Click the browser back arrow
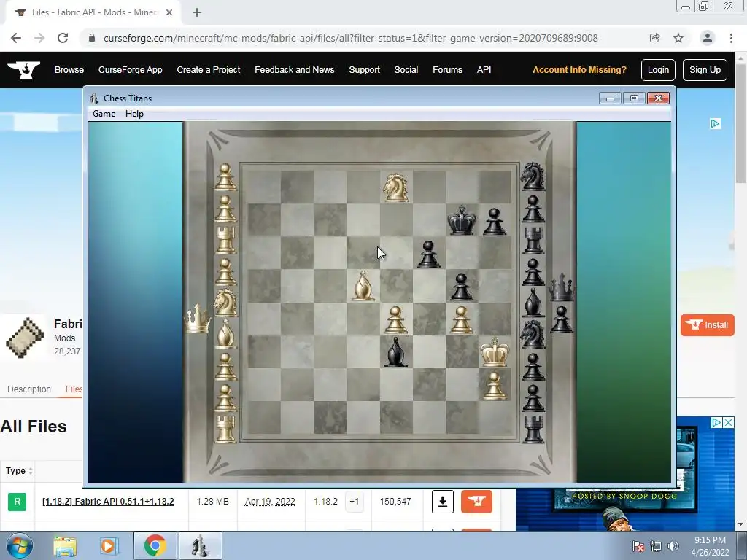 tap(16, 38)
